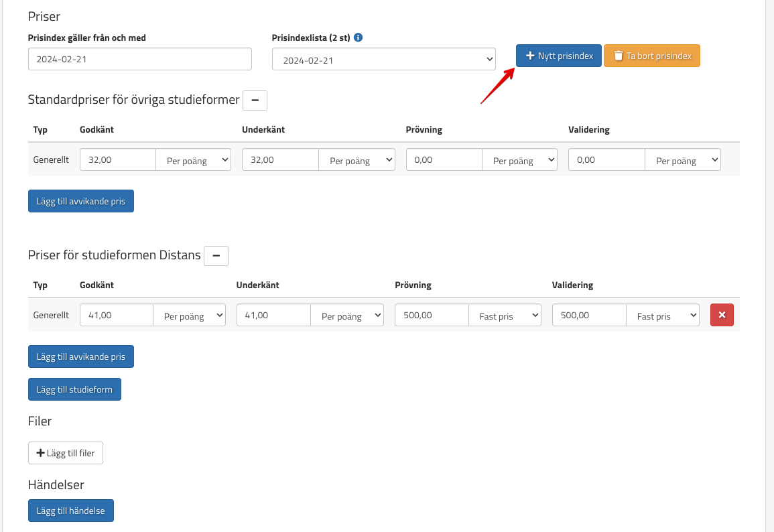Delete the Distans price row with red X
The height and width of the screenshot is (532, 774).
click(x=722, y=315)
